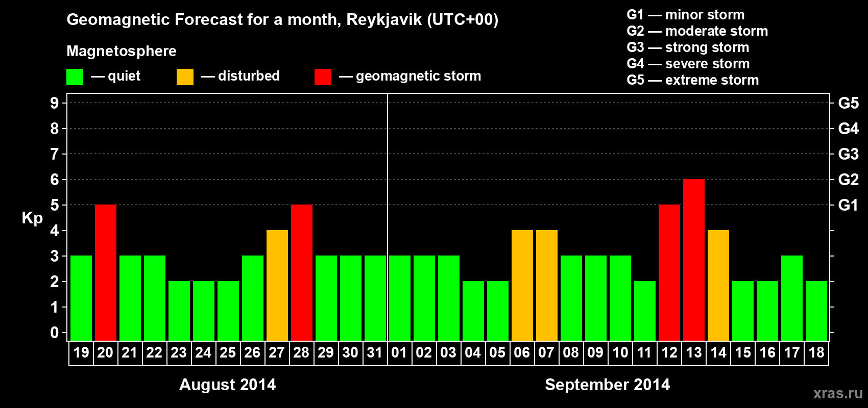
Task: Click the 'geomagnetic storm' legend label
Action: [x=419, y=76]
